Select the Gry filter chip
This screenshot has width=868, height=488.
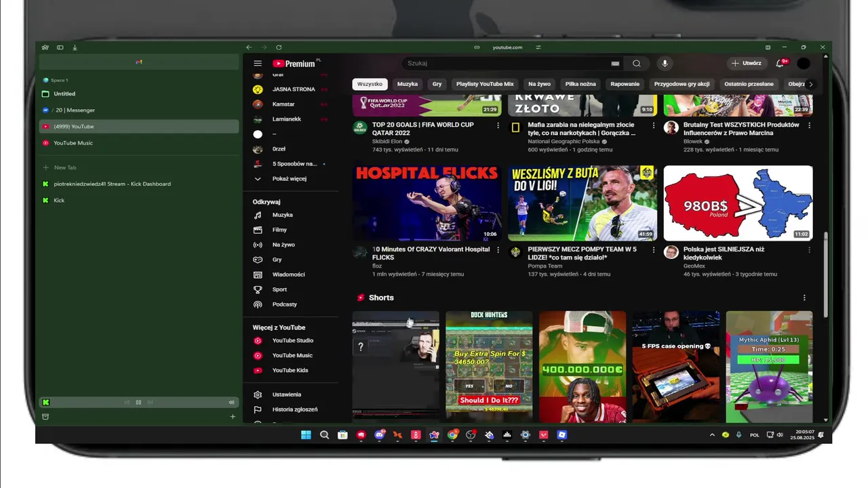[437, 84]
